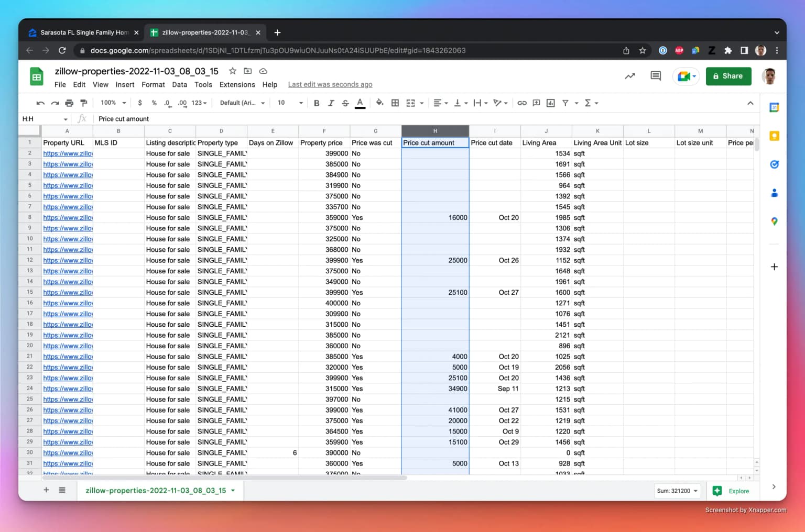Open Last edit was seconds ago link

330,85
